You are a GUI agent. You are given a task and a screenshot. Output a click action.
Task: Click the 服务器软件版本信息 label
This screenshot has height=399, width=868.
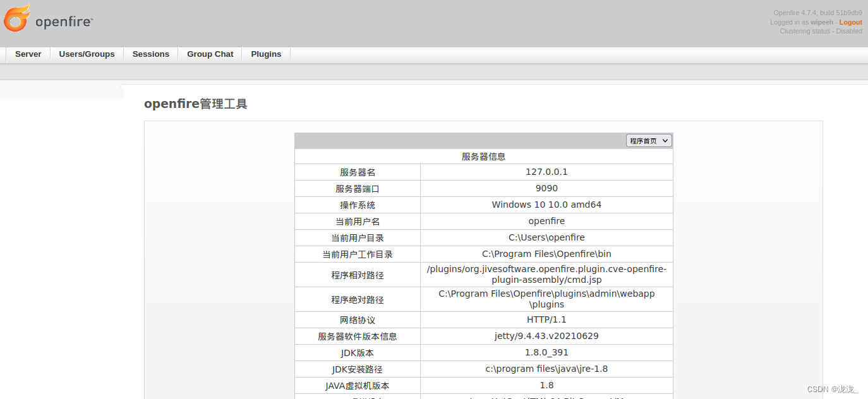click(x=358, y=336)
